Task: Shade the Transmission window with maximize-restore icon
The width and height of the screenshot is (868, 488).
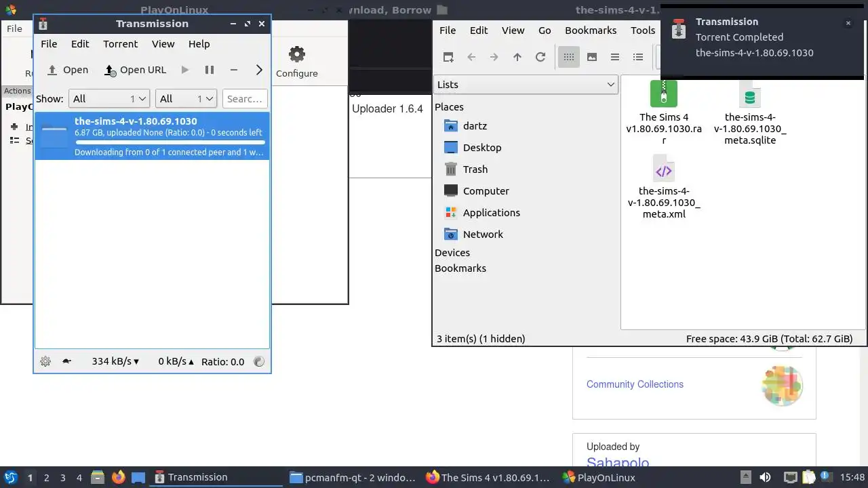Action: [x=247, y=24]
